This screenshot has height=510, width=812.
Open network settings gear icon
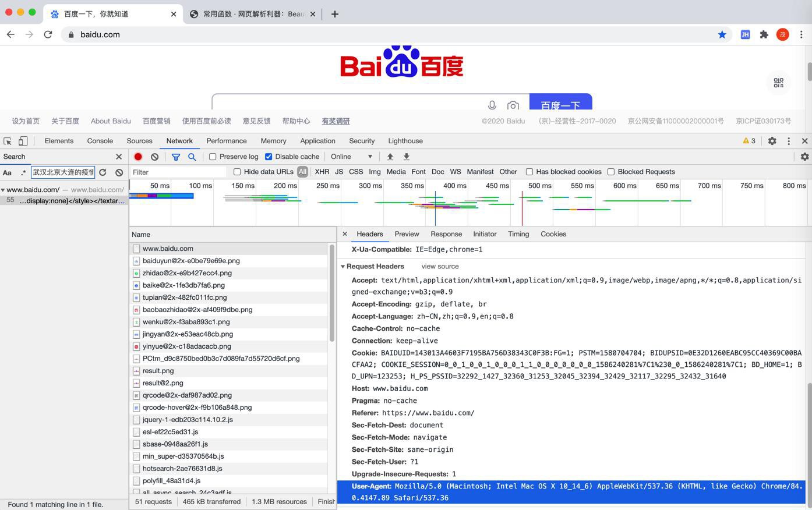pos(804,157)
